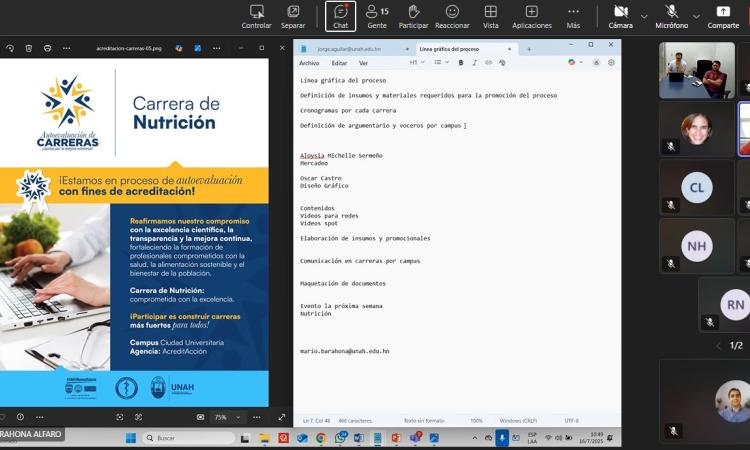Click the Maquetación de documentos line
The width and height of the screenshot is (750, 450).
click(x=342, y=284)
